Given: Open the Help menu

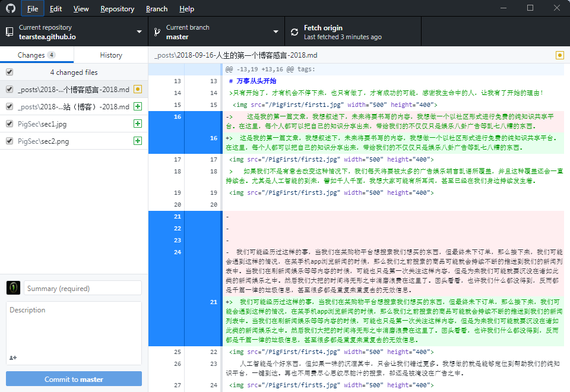Looking at the screenshot, I should tap(186, 9).
